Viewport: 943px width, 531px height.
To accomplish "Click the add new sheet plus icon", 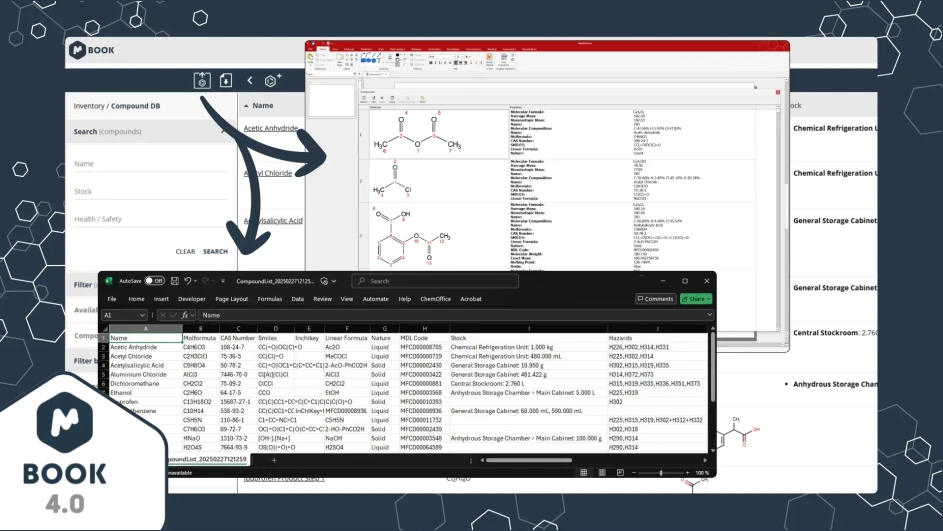I will coord(274,460).
